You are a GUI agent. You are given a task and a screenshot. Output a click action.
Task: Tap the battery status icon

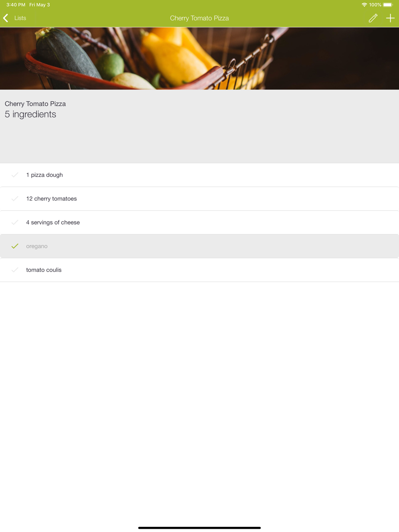(388, 5)
